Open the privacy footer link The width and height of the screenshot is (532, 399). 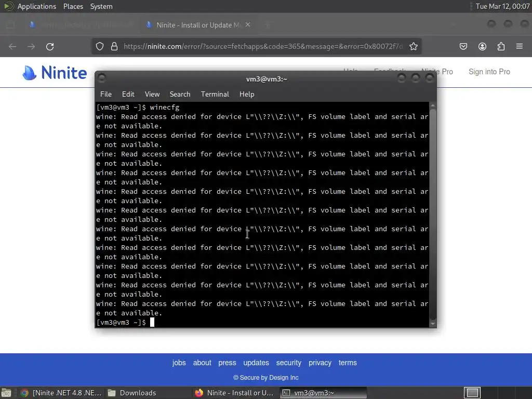tap(320, 363)
